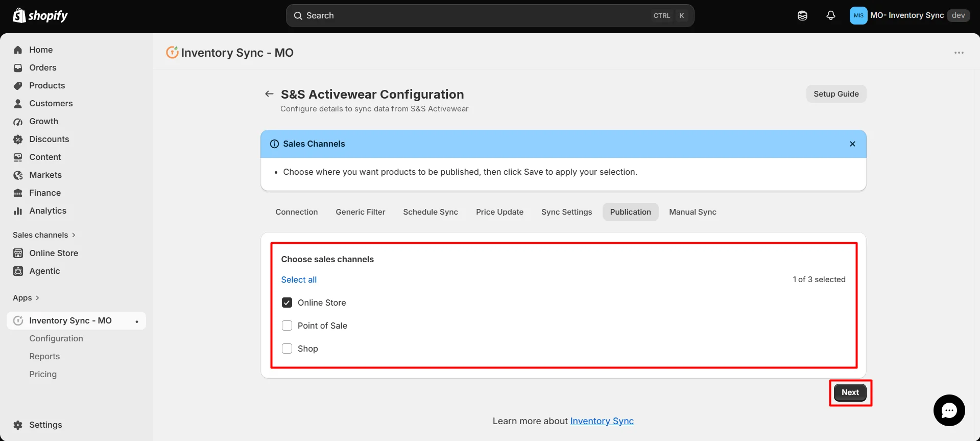The height and width of the screenshot is (441, 980).
Task: Click the Shopify logo
Action: pyautogui.click(x=40, y=16)
